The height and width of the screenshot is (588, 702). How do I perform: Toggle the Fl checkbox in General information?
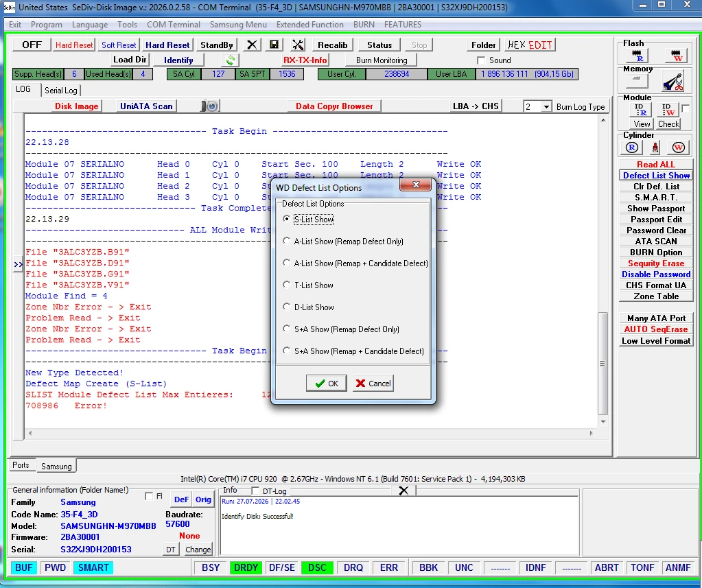[149, 496]
